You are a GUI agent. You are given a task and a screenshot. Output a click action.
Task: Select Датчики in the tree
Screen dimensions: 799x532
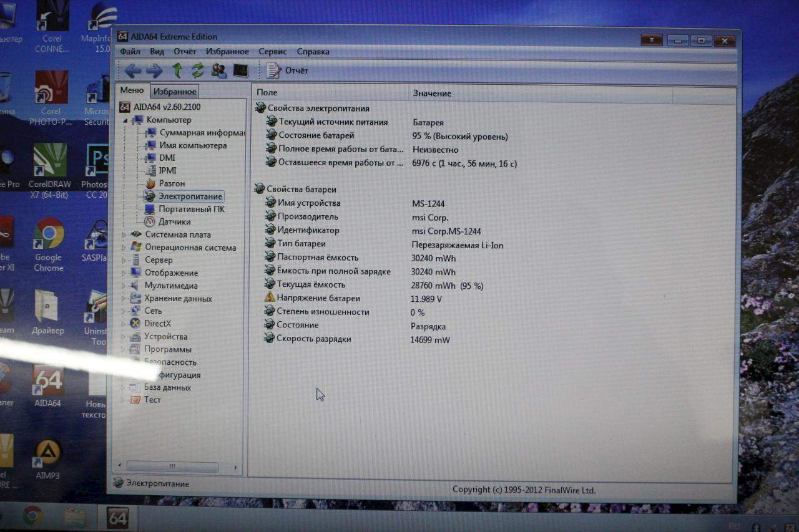tap(174, 221)
